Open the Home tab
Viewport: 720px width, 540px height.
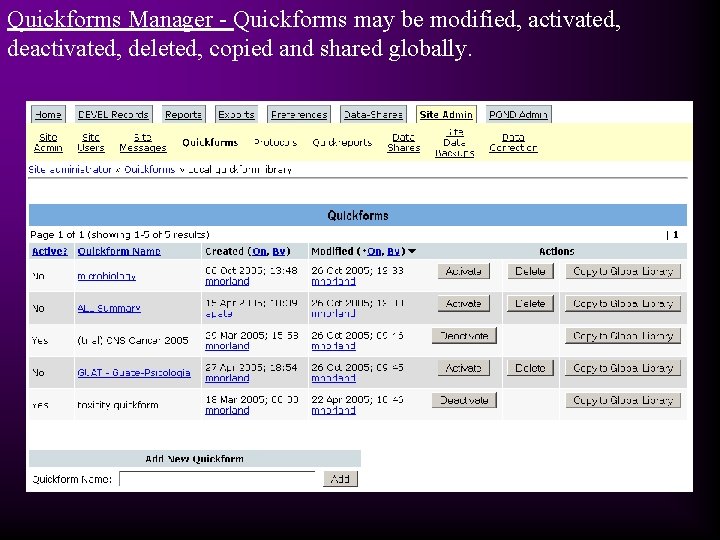click(x=48, y=114)
